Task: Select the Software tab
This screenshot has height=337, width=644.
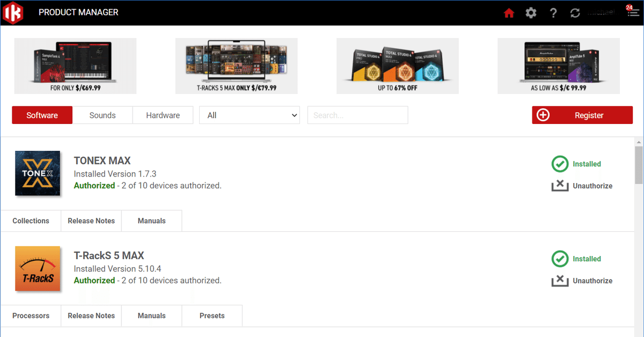Action: 42,115
